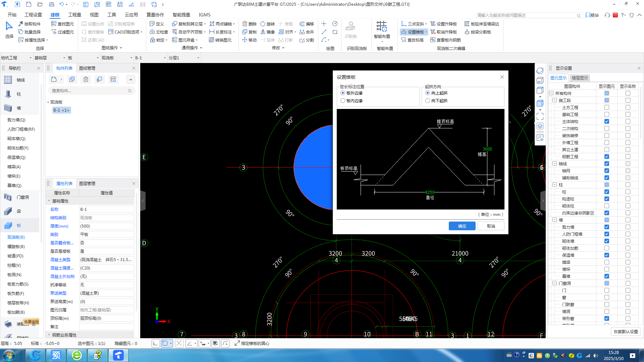Click the 智能布置 tool

382,30
